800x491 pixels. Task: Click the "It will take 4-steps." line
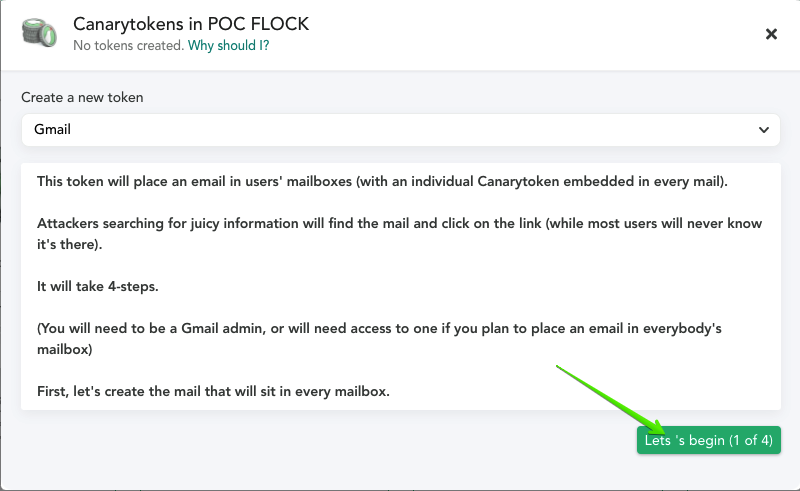(x=97, y=286)
